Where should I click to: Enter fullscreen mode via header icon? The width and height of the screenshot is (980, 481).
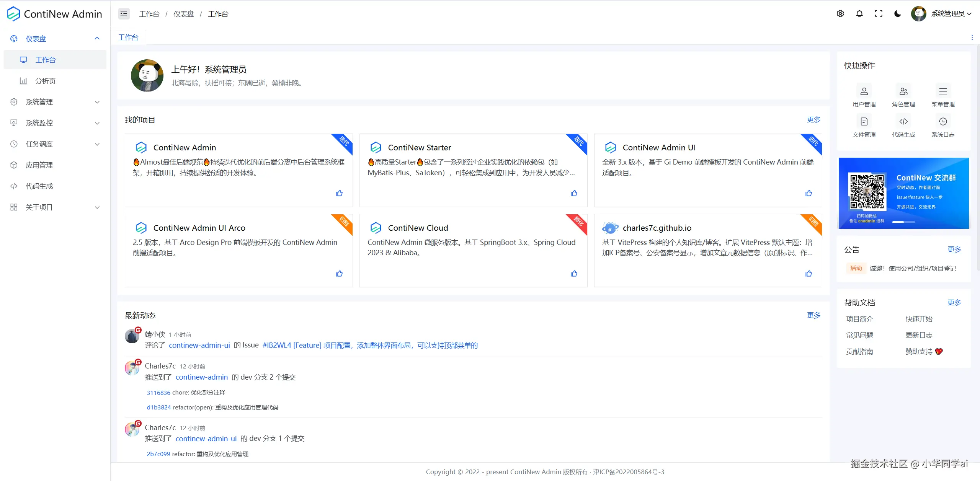[879, 14]
